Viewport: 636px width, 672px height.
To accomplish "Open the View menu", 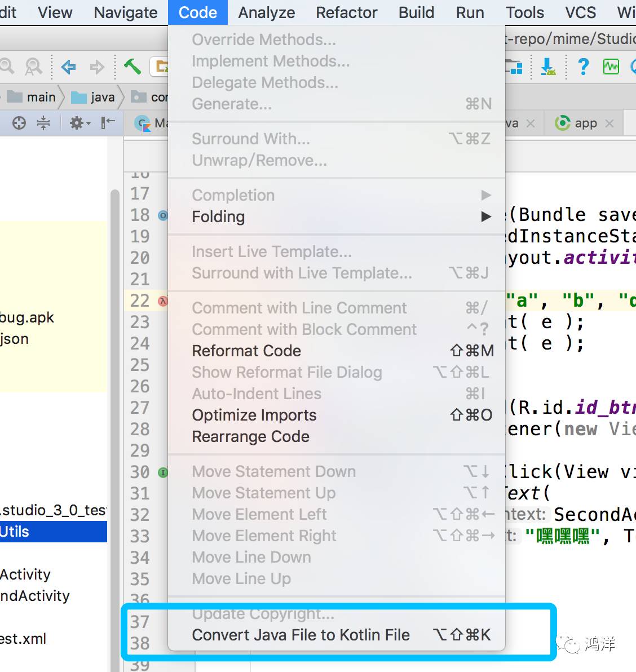I will 55,12.
